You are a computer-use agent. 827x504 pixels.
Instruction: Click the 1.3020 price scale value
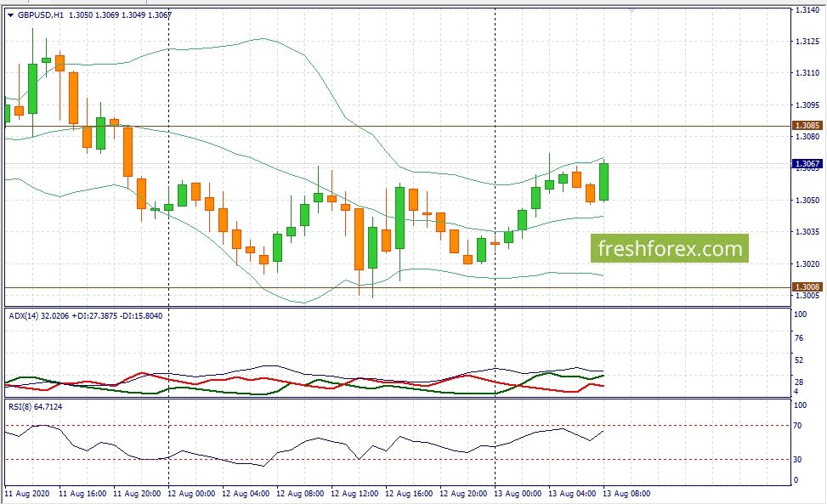tap(807, 263)
